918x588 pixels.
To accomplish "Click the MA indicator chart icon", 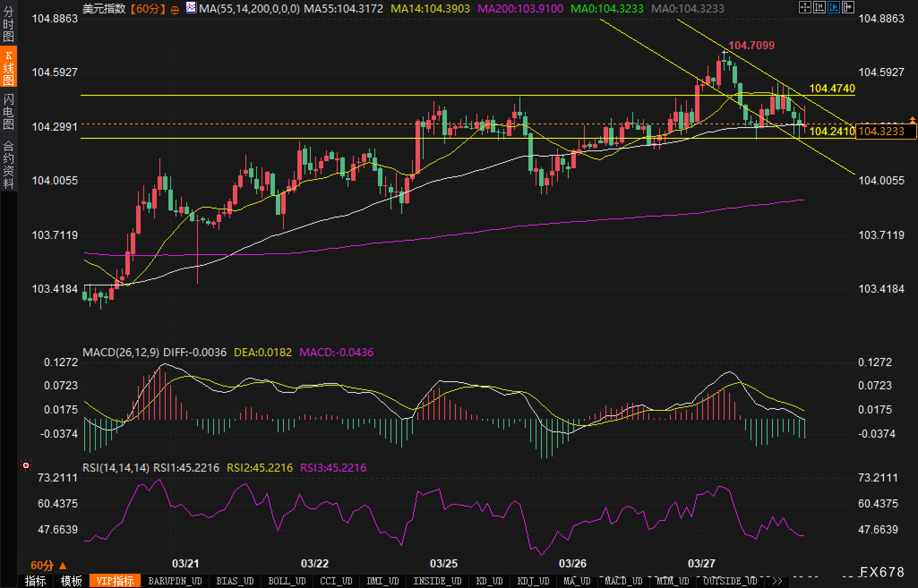I will [191, 8].
